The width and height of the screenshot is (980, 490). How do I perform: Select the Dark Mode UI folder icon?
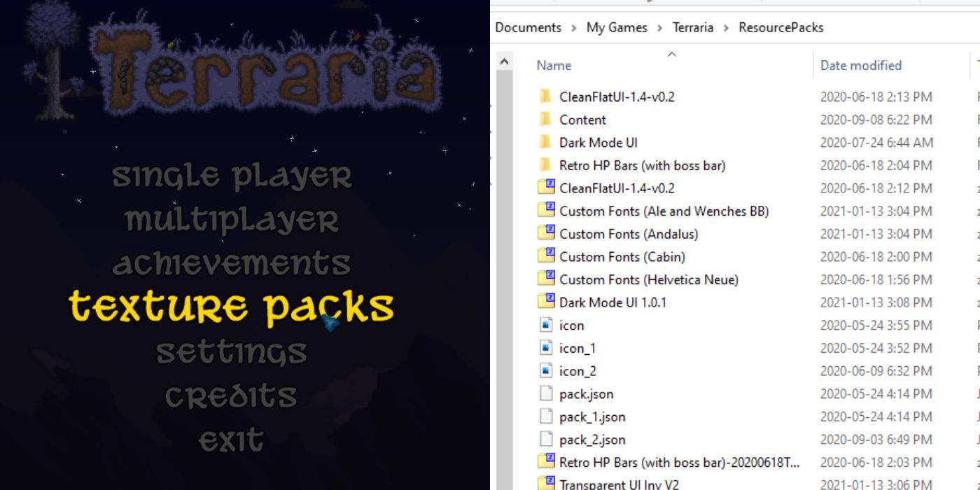coord(546,142)
